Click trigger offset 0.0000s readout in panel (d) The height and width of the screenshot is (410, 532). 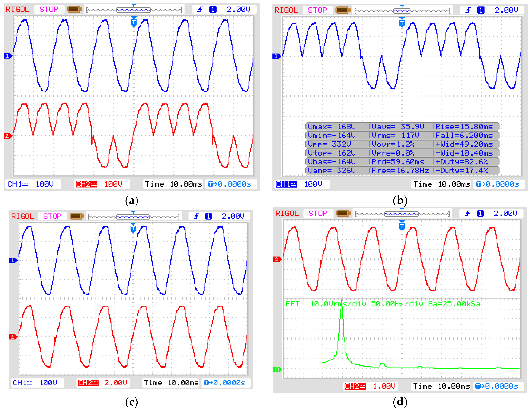497,386
